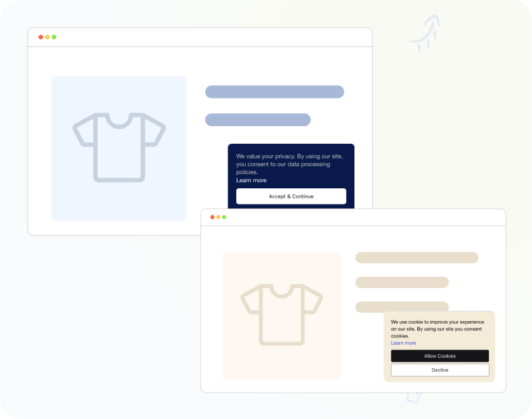Click the decorative leaf sketch at top right
The height and width of the screenshot is (419, 532).
425,33
